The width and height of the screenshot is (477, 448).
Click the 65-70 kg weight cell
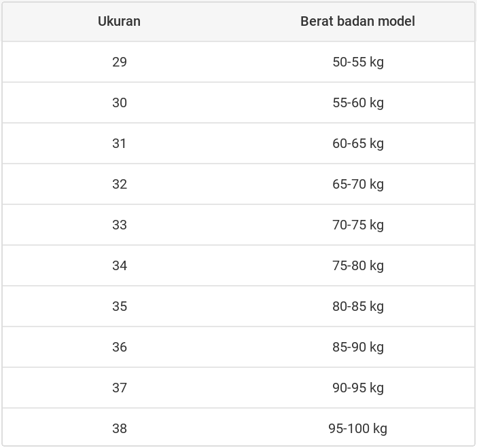tap(358, 184)
